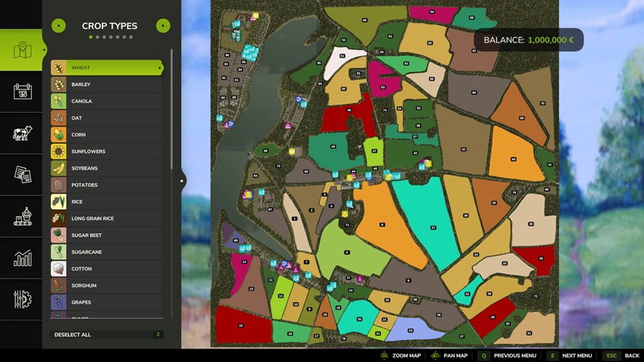Toggle the Corn filter label
Screen dimensions: 644x362
tap(79, 135)
